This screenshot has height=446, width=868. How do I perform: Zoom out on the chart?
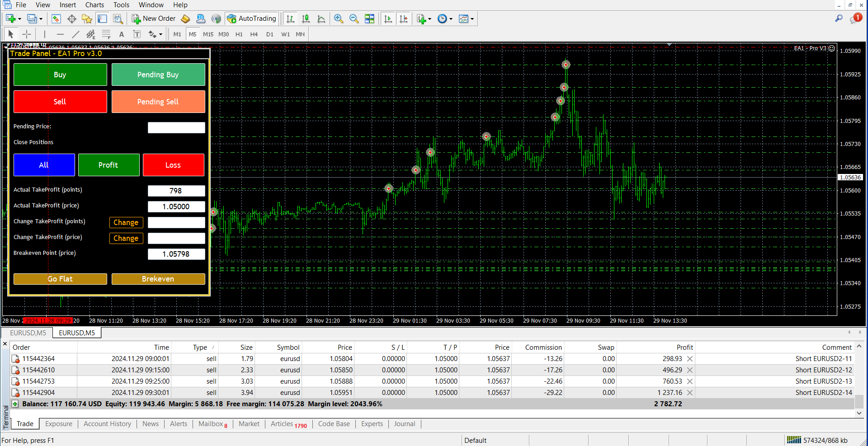[354, 19]
